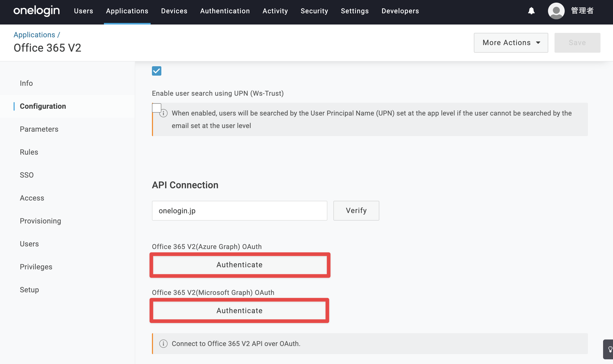The height and width of the screenshot is (364, 613).
Task: Click the OneLogin logo
Action: point(37,11)
